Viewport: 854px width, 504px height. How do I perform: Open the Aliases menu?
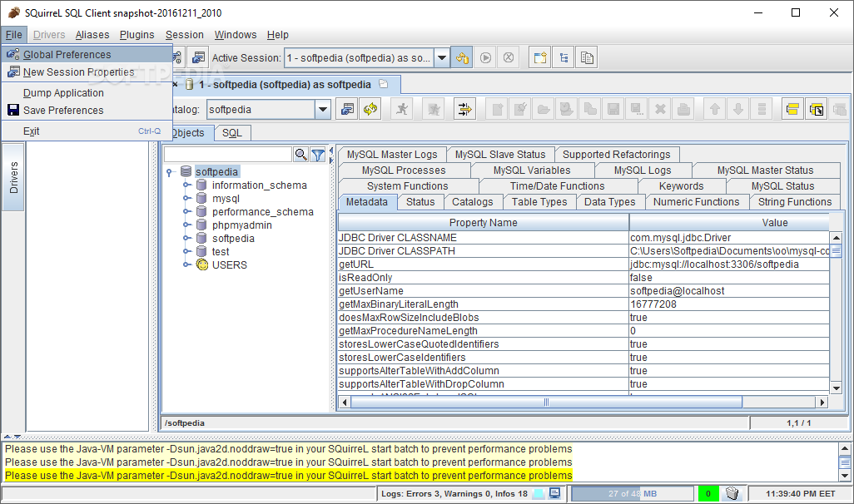(x=92, y=35)
